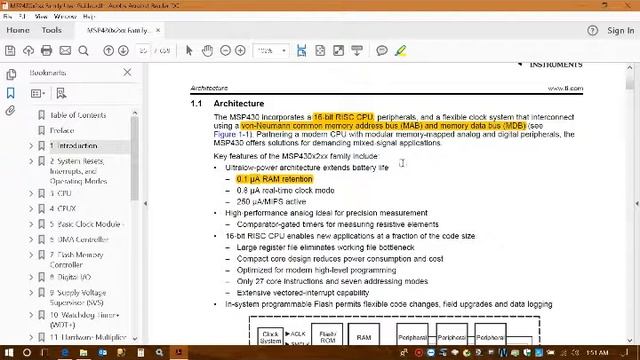This screenshot has width=640, height=360.
Task: Click the current page number field
Action: pos(143,51)
